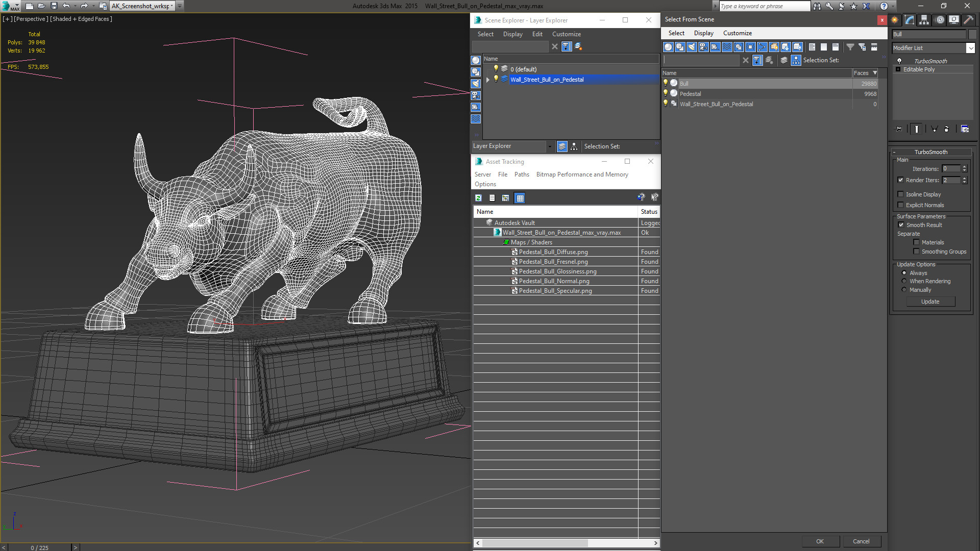Image resolution: width=980 pixels, height=551 pixels.
Task: Toggle Display Geometry filter in Select From Scene
Action: pyautogui.click(x=668, y=47)
